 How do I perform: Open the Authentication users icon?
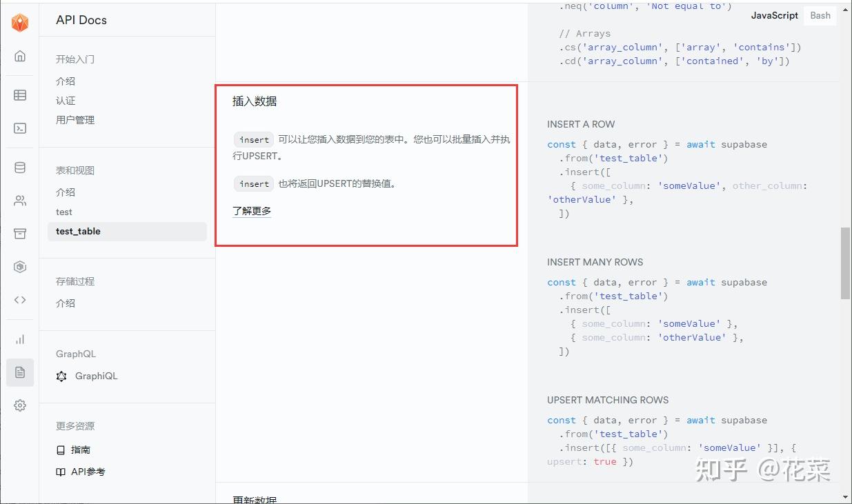click(x=19, y=201)
